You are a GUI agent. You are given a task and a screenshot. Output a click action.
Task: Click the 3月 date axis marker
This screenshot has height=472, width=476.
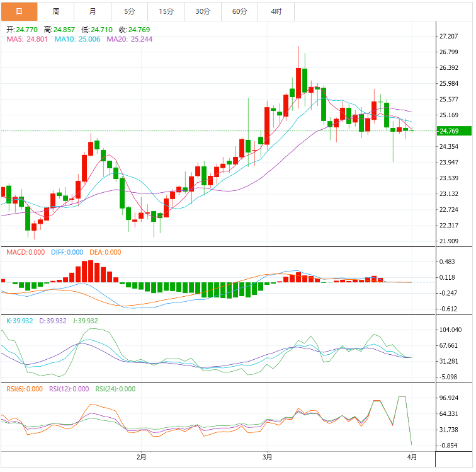tap(268, 456)
